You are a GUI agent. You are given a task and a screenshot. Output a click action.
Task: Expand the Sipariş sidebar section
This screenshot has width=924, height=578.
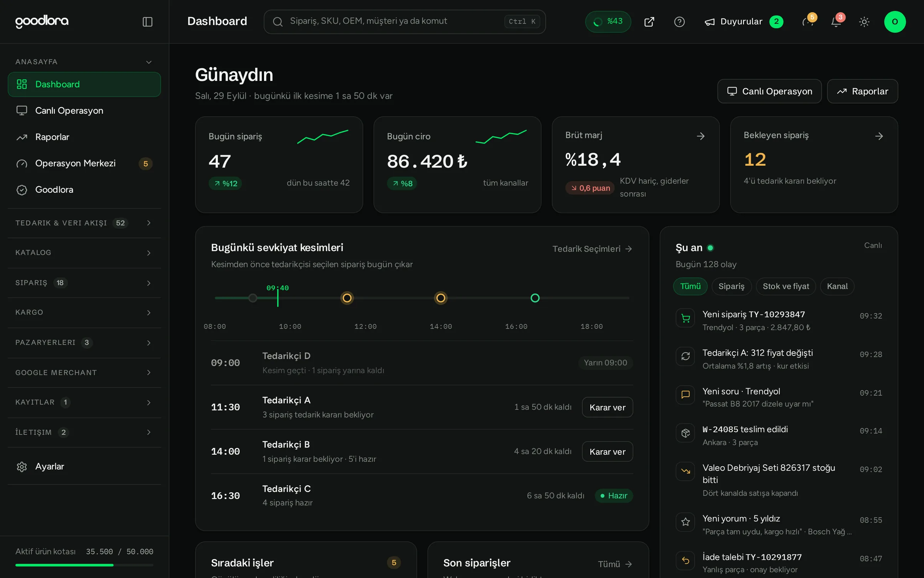point(84,283)
